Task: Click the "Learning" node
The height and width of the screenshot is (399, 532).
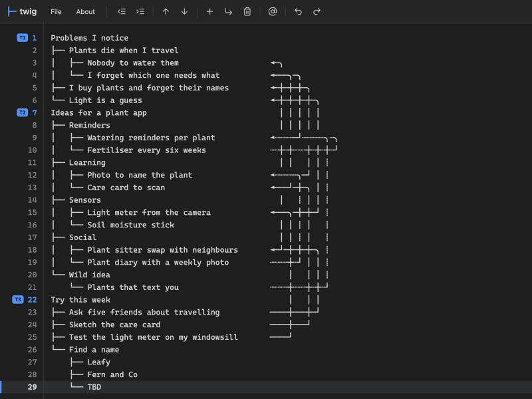Action: (x=87, y=162)
